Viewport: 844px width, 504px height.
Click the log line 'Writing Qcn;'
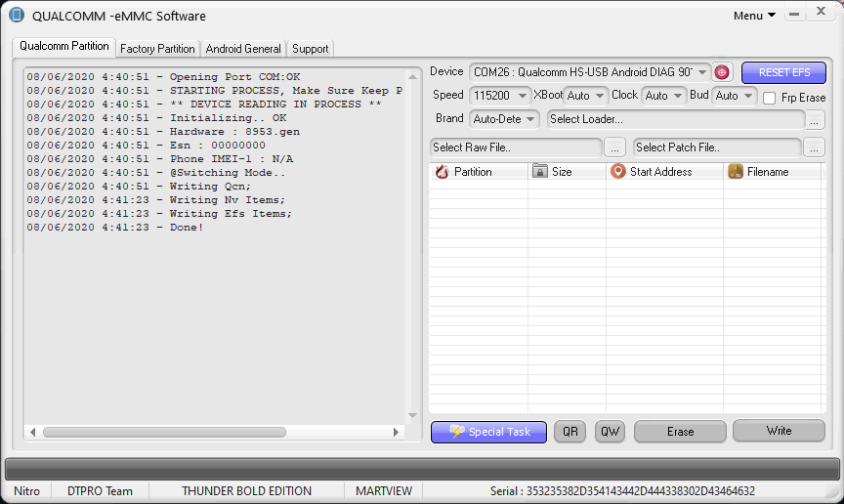click(139, 187)
